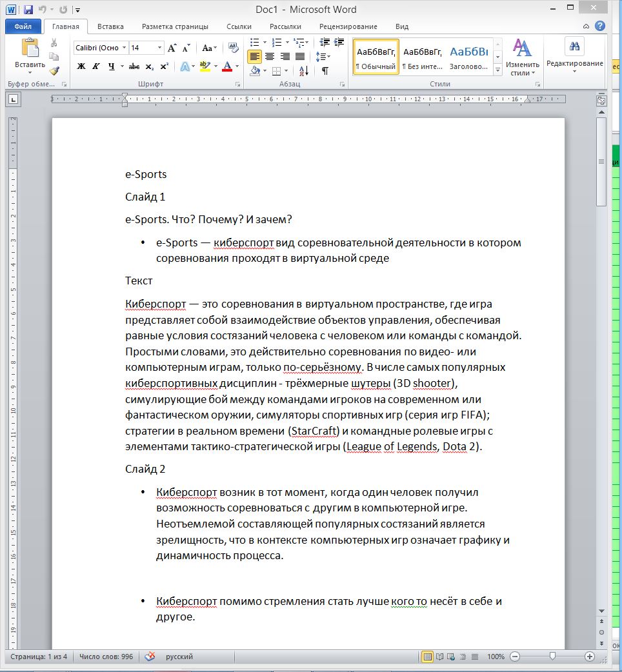This screenshot has height=672, width=622.
Task: Align text left
Action: click(255, 57)
